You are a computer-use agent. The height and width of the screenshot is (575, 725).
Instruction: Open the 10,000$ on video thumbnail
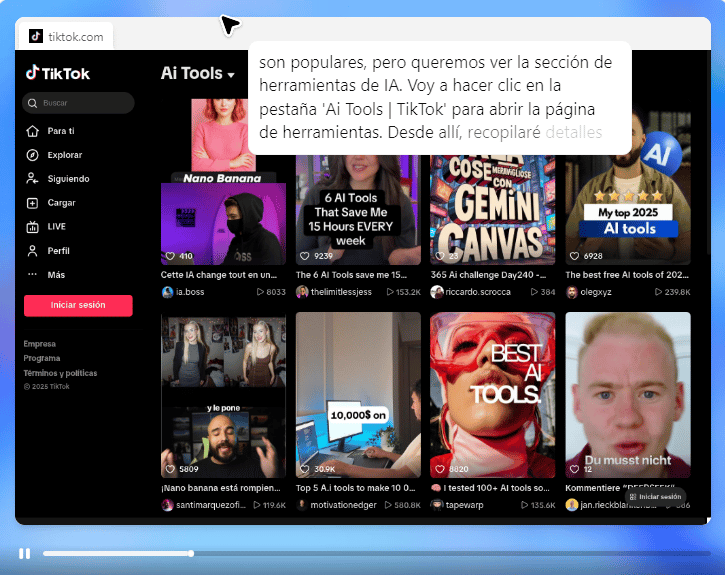click(x=358, y=395)
